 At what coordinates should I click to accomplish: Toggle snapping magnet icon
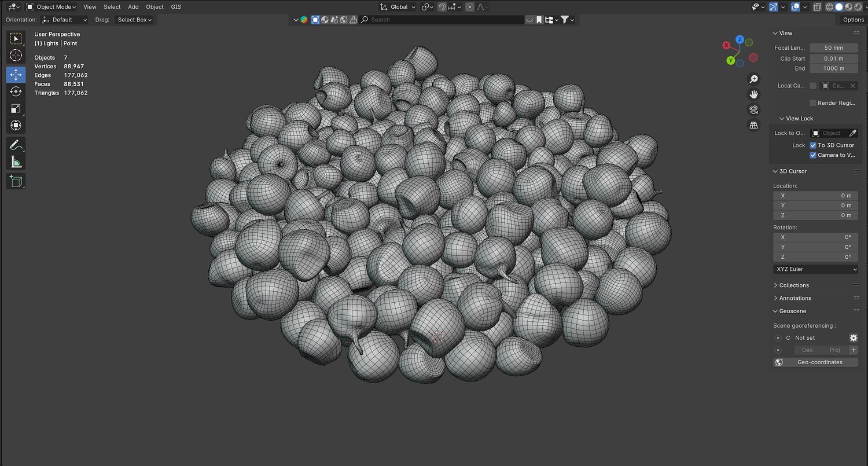[x=442, y=7]
